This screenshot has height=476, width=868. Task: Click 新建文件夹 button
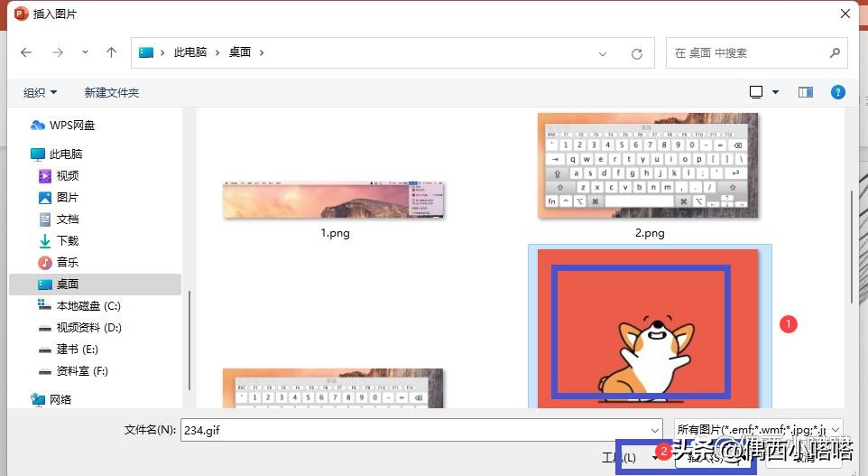coord(111,92)
